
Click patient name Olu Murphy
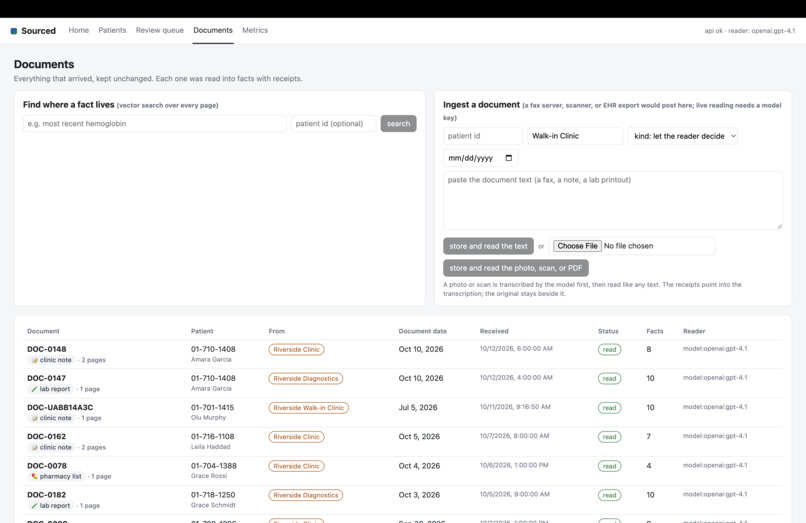pyautogui.click(x=208, y=418)
